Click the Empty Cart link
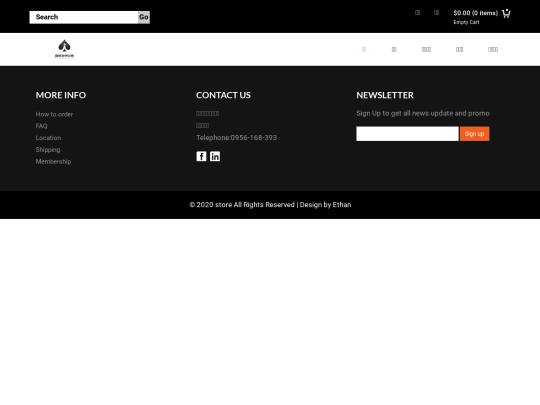 tap(466, 22)
